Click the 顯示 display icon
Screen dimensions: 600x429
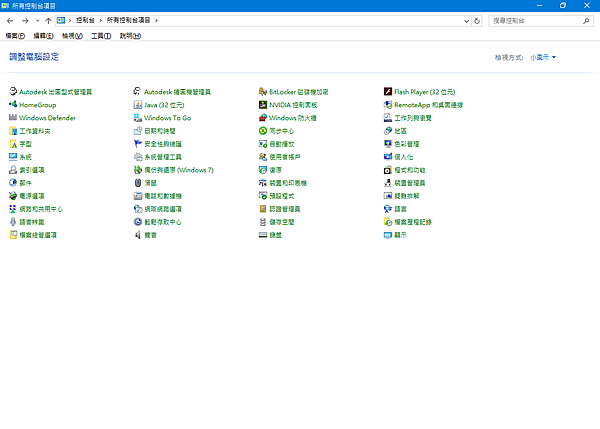[388, 235]
